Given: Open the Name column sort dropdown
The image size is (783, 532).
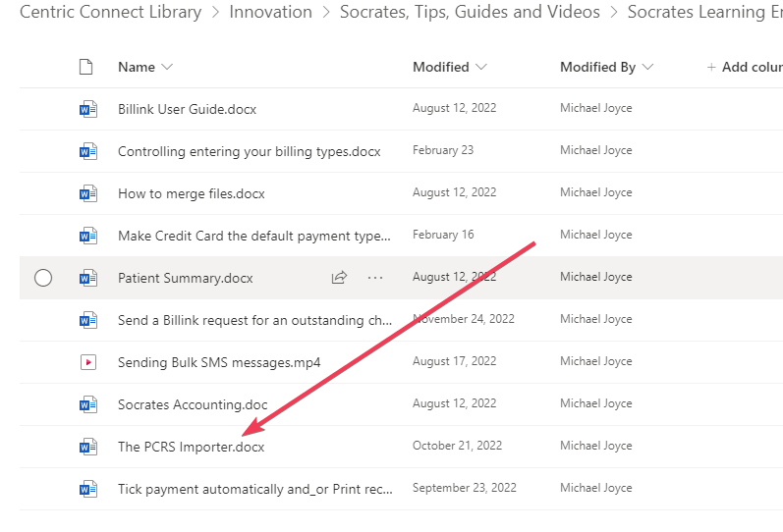Looking at the screenshot, I should (167, 67).
